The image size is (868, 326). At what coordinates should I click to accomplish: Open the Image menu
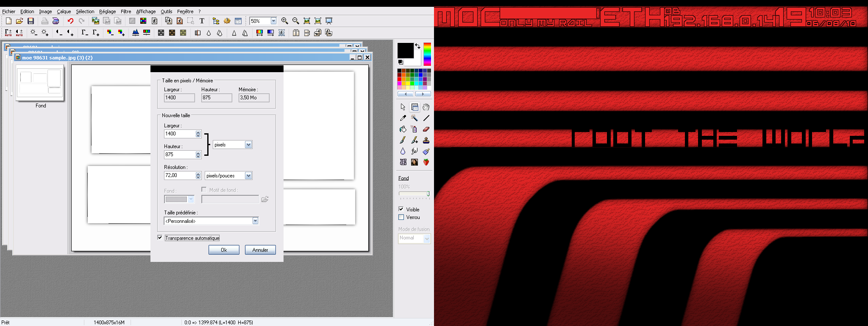pos(45,11)
